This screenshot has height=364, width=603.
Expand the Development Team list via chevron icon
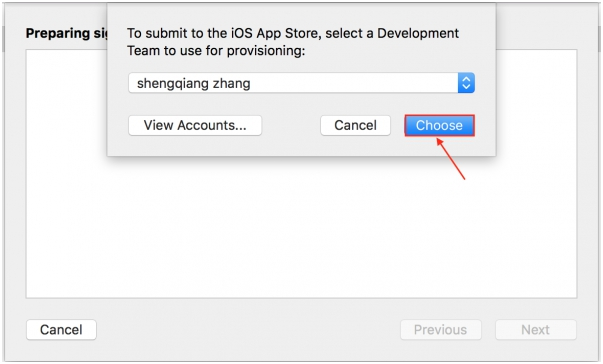pyautogui.click(x=466, y=83)
